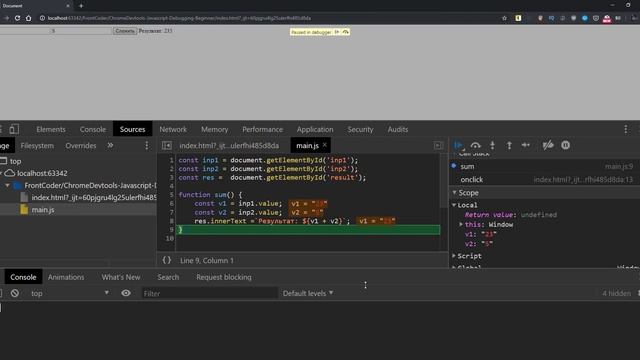Screen dimensions: 640x360
Task: Step over from the page paused overlay
Action: 345,32
